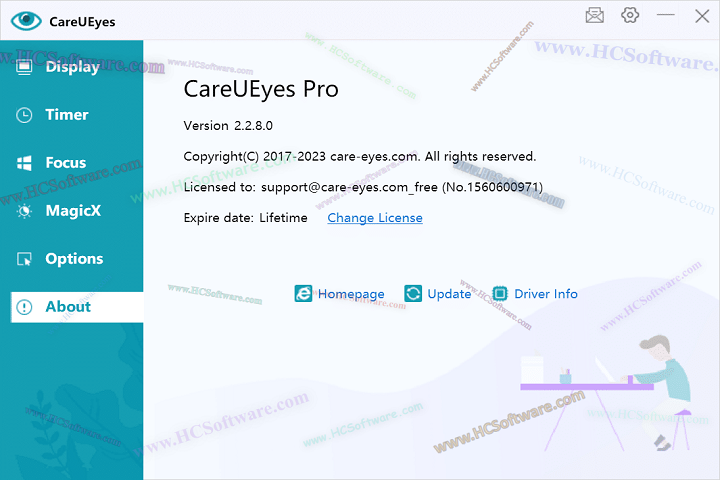Switch to the Timer tab
The image size is (720, 480).
point(72,115)
